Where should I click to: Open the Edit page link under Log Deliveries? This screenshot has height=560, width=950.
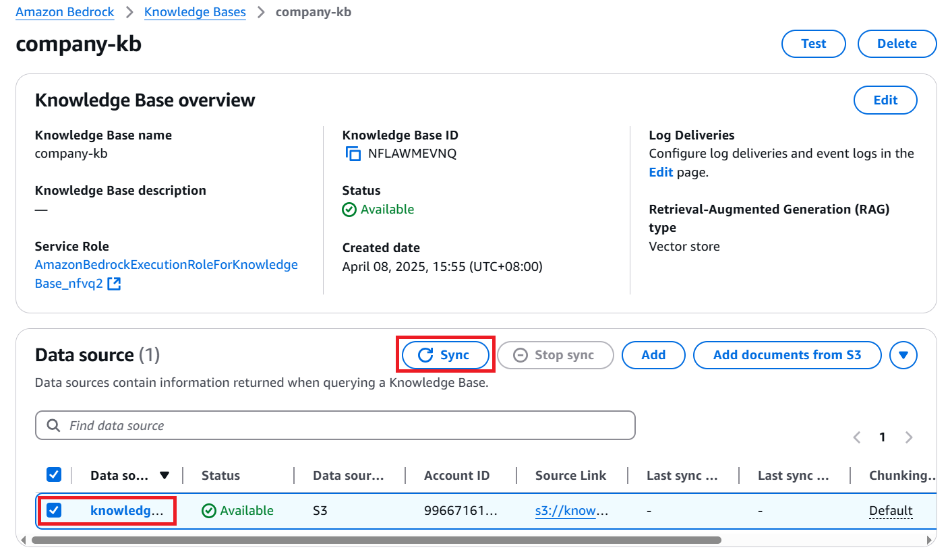661,173
